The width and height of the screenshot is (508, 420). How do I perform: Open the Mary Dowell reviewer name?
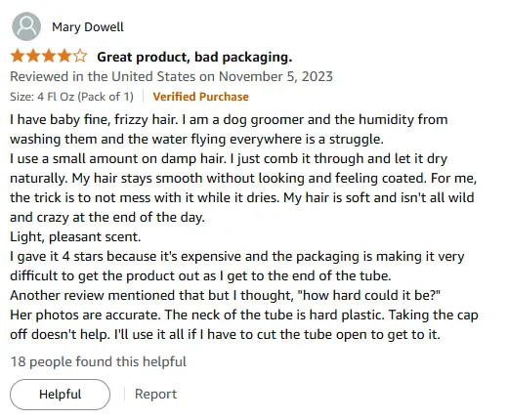click(88, 27)
